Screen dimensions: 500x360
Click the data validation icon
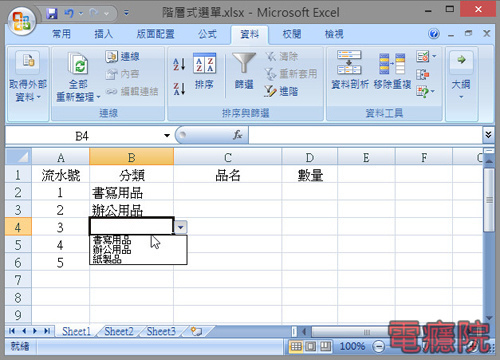(422, 56)
